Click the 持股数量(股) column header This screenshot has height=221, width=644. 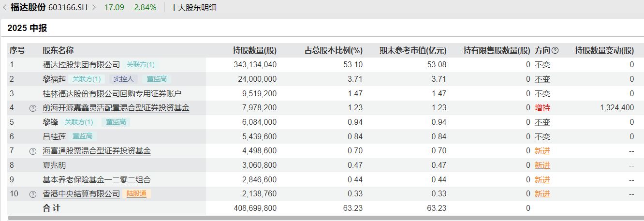[254, 50]
